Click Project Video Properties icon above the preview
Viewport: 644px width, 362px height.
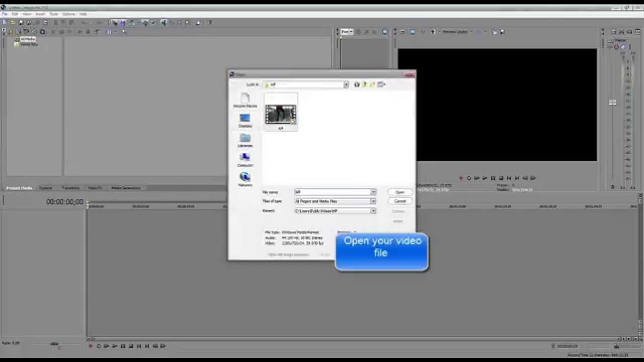(402, 32)
